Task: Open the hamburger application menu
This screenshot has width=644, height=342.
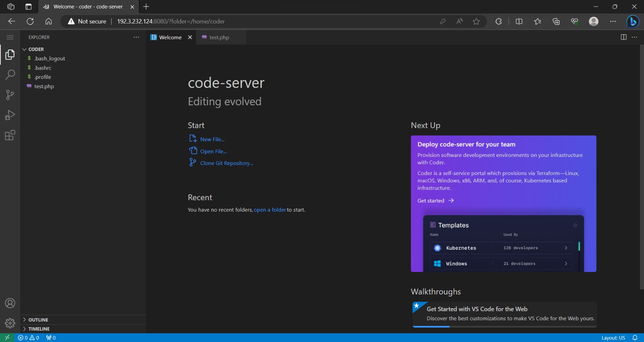Action: click(10, 37)
